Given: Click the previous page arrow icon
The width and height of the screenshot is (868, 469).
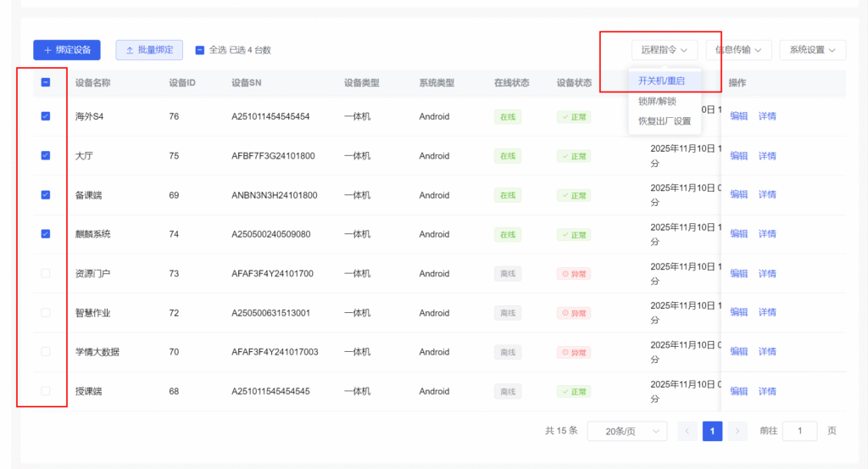Looking at the screenshot, I should pos(687,431).
